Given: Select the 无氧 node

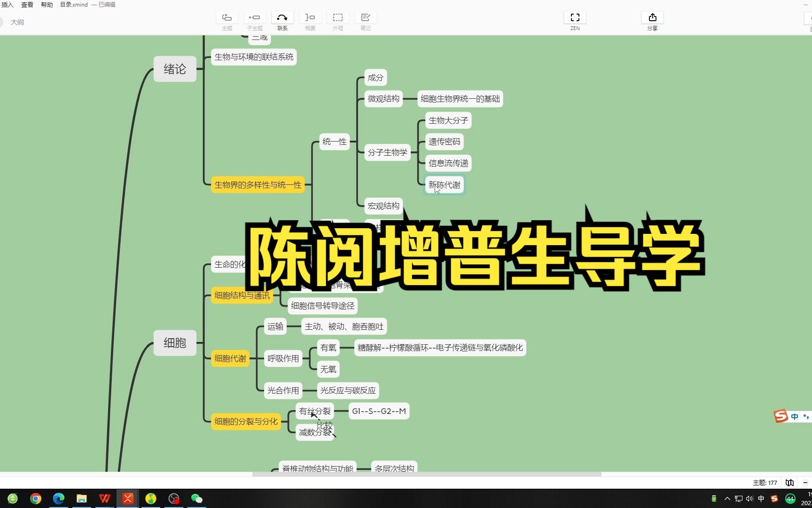Looking at the screenshot, I should pos(328,369).
